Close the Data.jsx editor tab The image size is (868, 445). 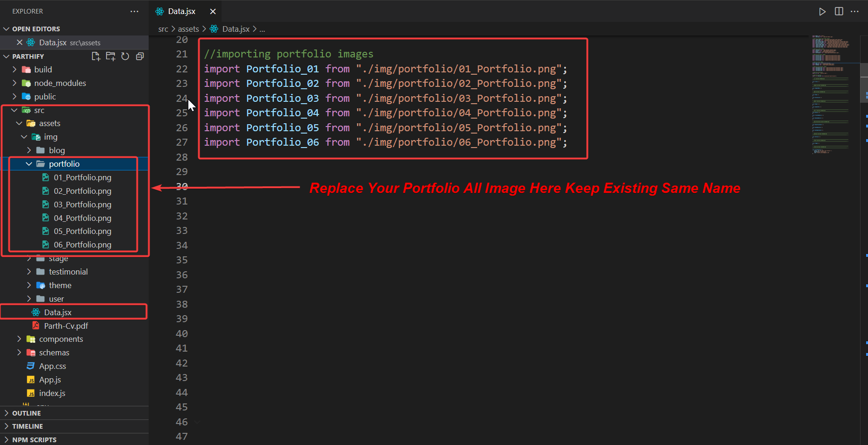213,12
